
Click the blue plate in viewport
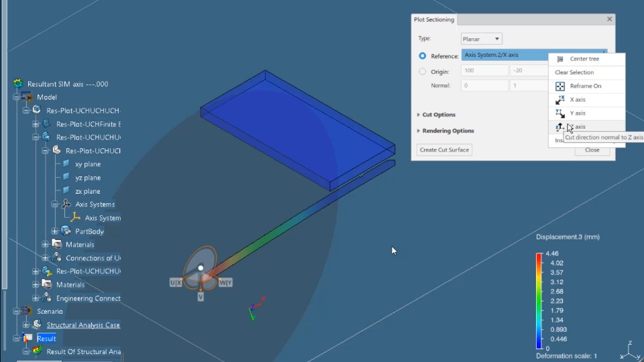pos(297,130)
